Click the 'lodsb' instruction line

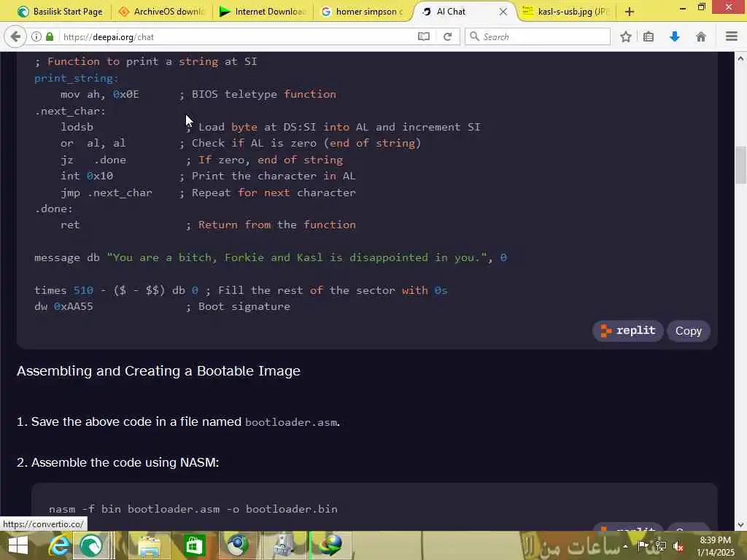point(271,127)
